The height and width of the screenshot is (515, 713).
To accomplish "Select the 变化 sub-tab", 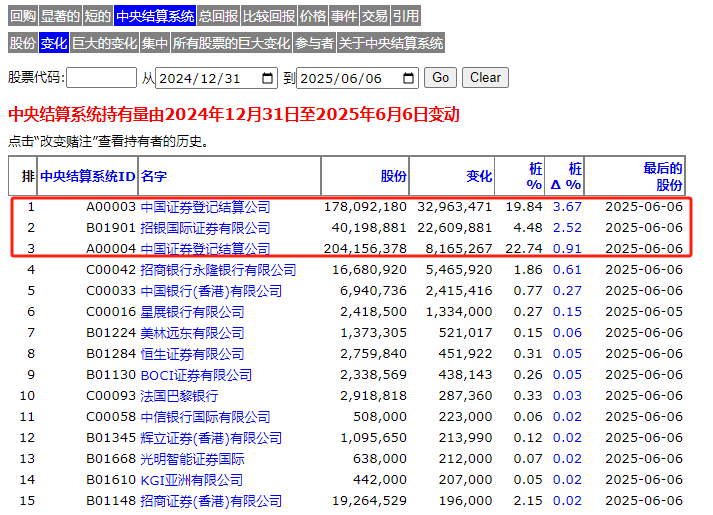I will pos(54,43).
